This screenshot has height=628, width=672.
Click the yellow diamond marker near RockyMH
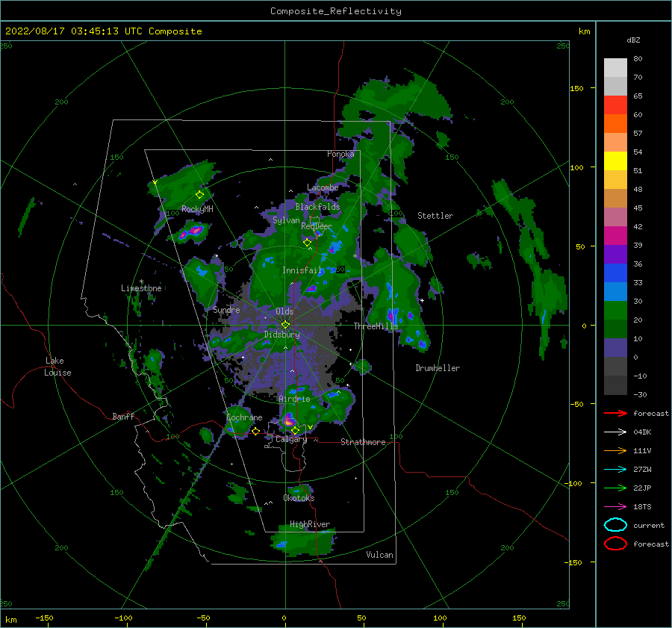click(x=199, y=195)
